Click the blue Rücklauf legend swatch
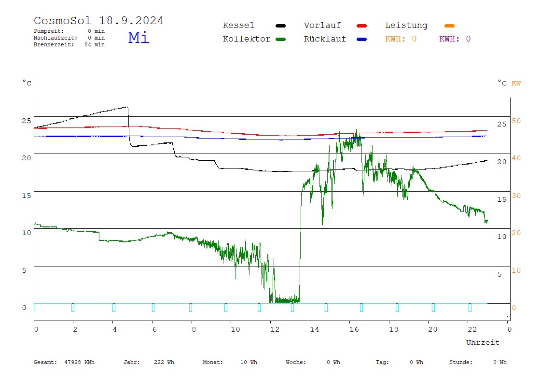The height and width of the screenshot is (392, 554). coord(362,39)
